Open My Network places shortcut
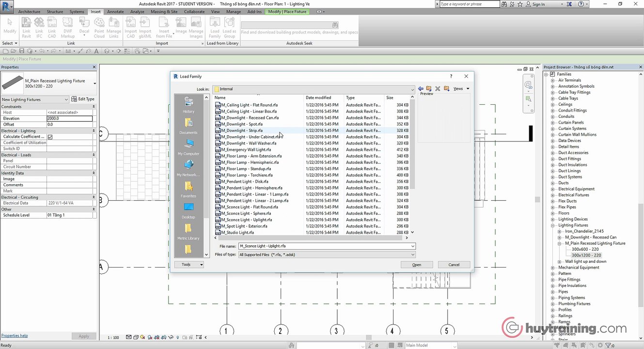This screenshot has height=349, width=644. (188, 169)
